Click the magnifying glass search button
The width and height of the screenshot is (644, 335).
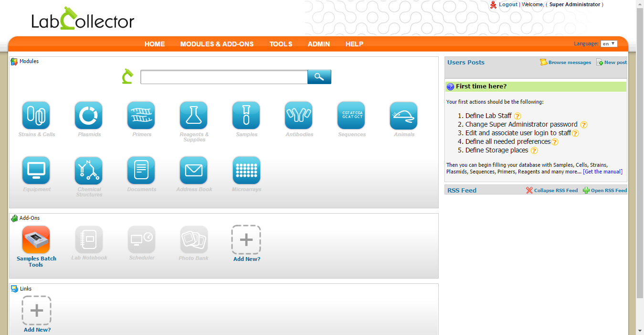(319, 77)
